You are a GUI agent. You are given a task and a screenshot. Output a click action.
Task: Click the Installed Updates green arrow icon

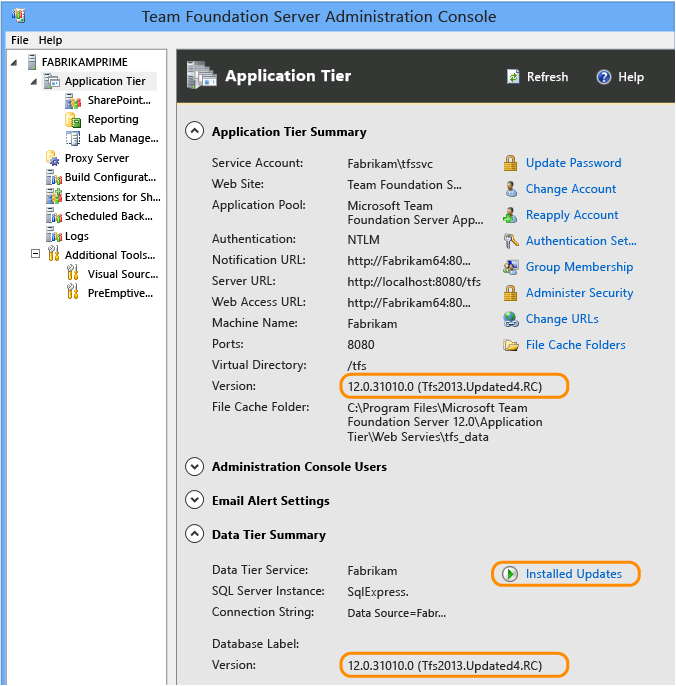[510, 574]
